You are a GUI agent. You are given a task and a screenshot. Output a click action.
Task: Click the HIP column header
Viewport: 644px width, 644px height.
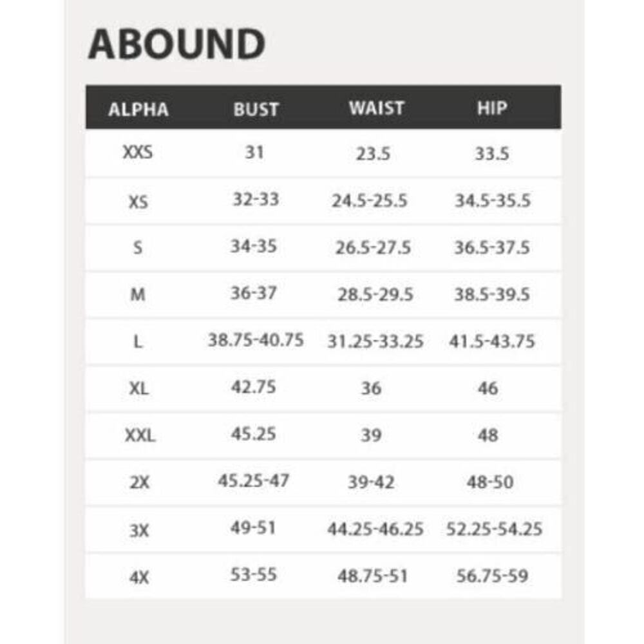point(492,108)
